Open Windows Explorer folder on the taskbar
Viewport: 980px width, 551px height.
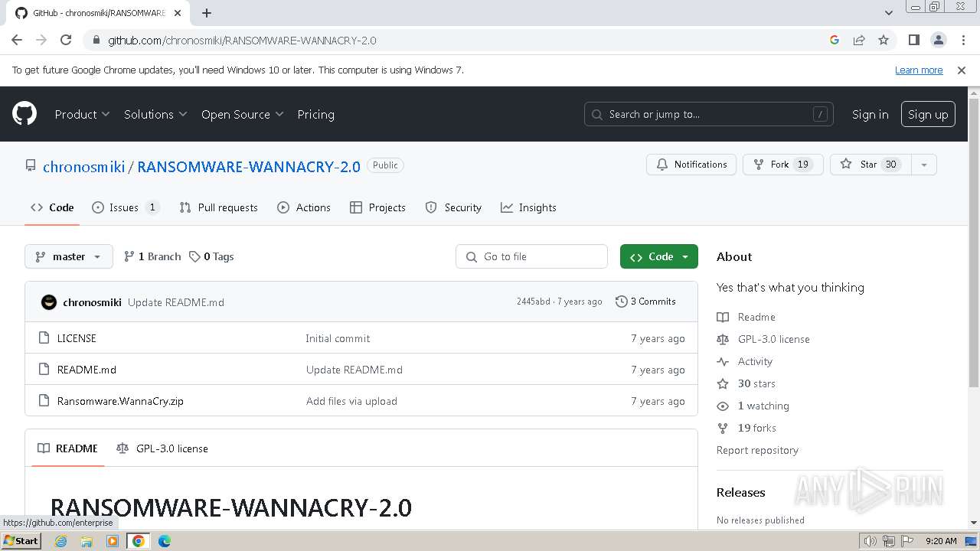click(x=87, y=541)
